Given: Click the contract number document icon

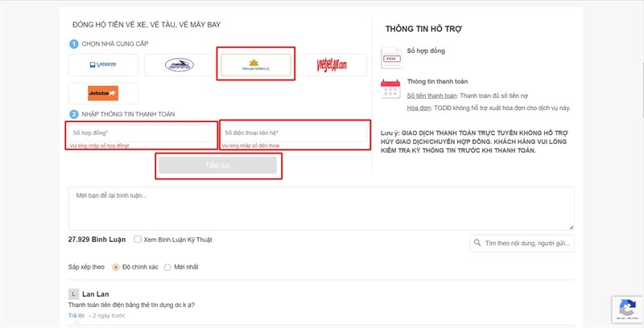Looking at the screenshot, I should [391, 57].
